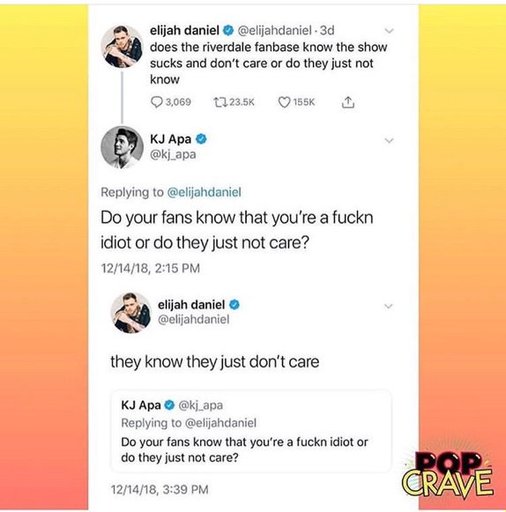Click the 12/14/18, 2:15 PM timestamp

click(150, 268)
